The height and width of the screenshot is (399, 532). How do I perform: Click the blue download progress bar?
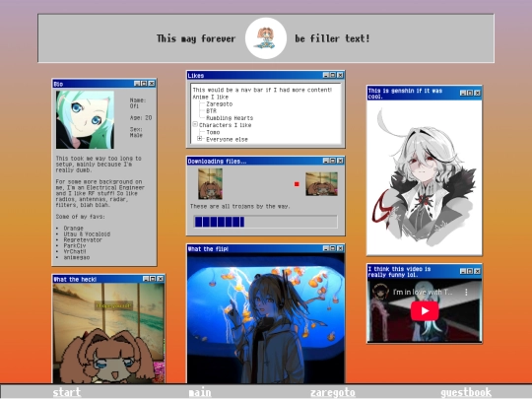265,222
